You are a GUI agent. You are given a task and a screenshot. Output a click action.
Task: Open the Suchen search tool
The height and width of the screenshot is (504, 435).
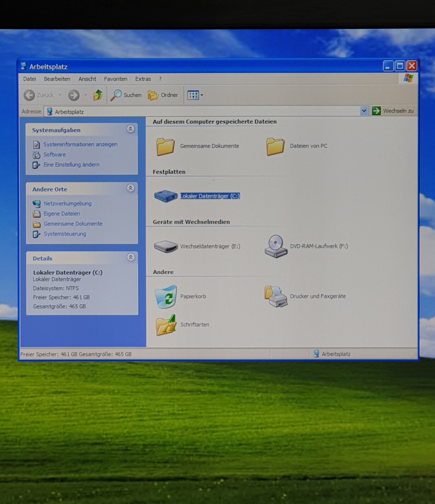126,95
